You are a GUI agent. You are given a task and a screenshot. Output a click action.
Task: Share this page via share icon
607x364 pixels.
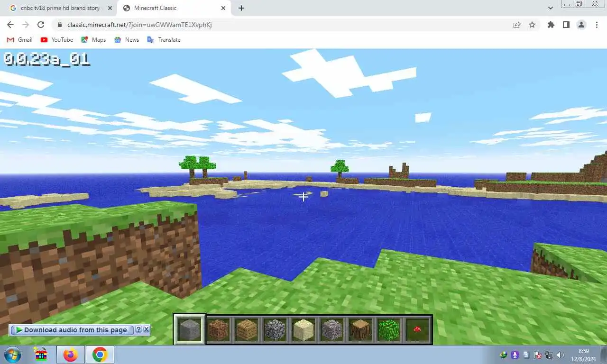(517, 25)
